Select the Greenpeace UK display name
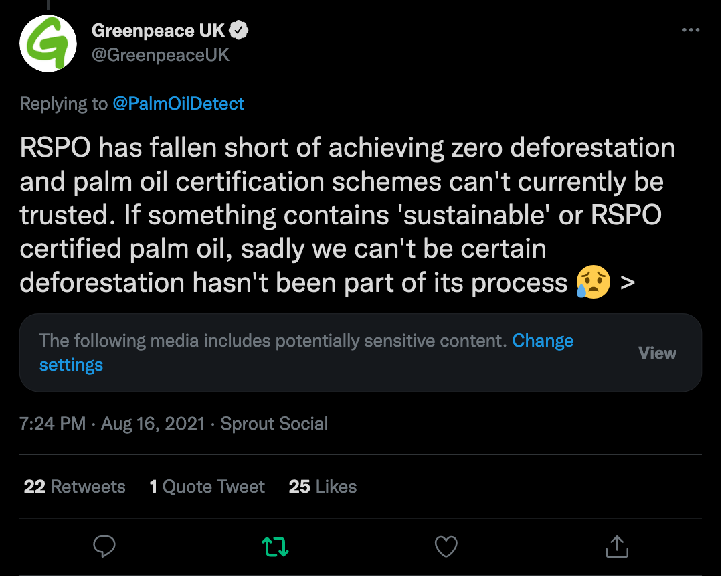 click(x=163, y=29)
